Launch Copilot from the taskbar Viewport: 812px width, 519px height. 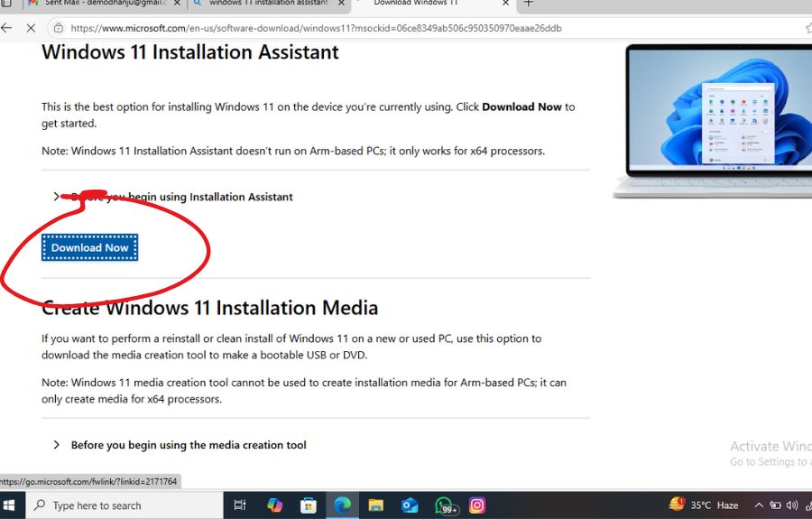(x=274, y=505)
